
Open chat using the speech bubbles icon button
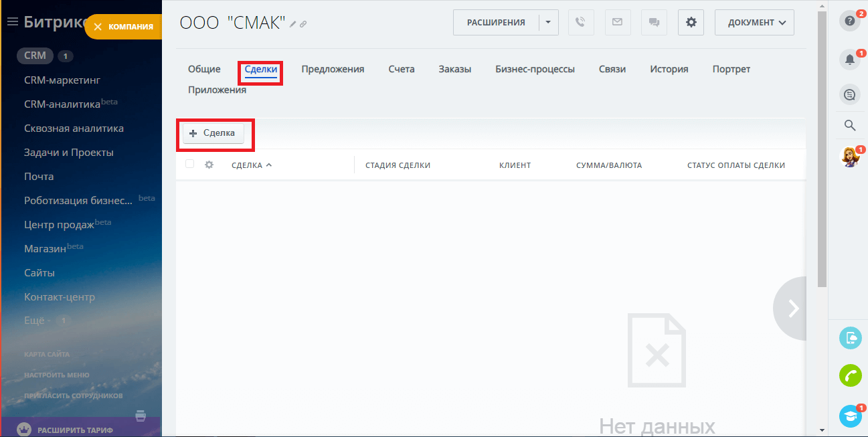(x=654, y=22)
